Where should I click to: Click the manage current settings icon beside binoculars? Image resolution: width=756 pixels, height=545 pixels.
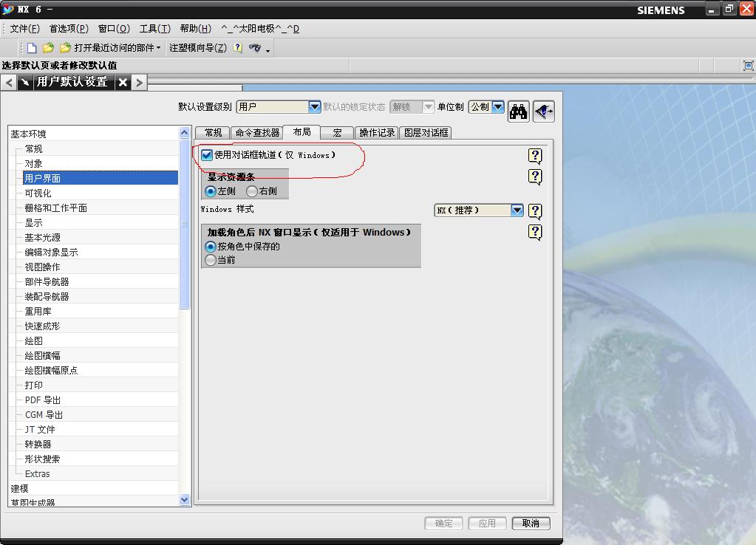[x=544, y=112]
